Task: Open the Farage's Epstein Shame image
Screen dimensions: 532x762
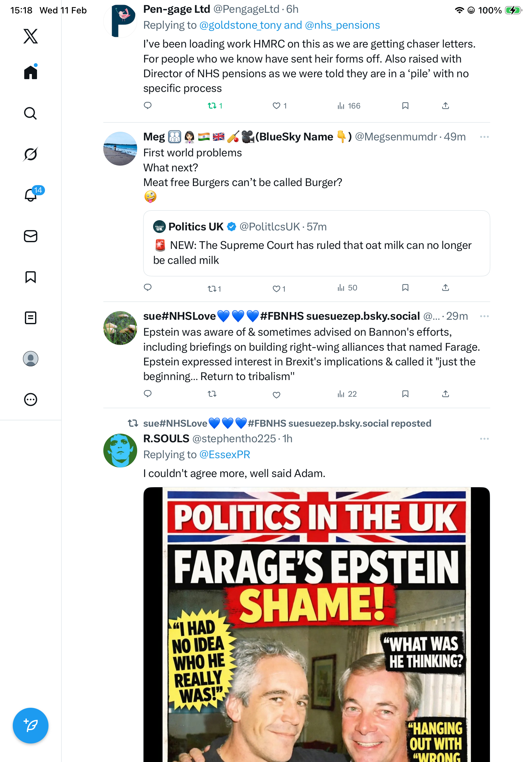Action: coord(316,624)
